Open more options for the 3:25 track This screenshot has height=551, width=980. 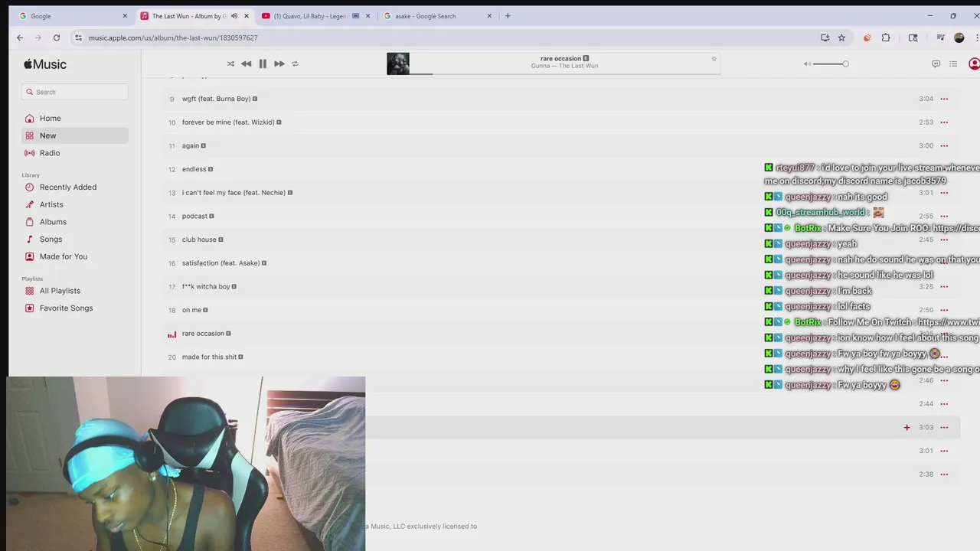click(x=944, y=286)
